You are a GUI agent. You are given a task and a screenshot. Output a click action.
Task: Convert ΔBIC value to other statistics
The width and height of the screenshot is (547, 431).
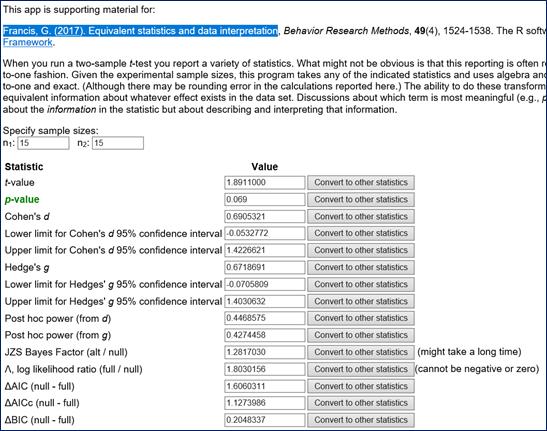(x=361, y=420)
